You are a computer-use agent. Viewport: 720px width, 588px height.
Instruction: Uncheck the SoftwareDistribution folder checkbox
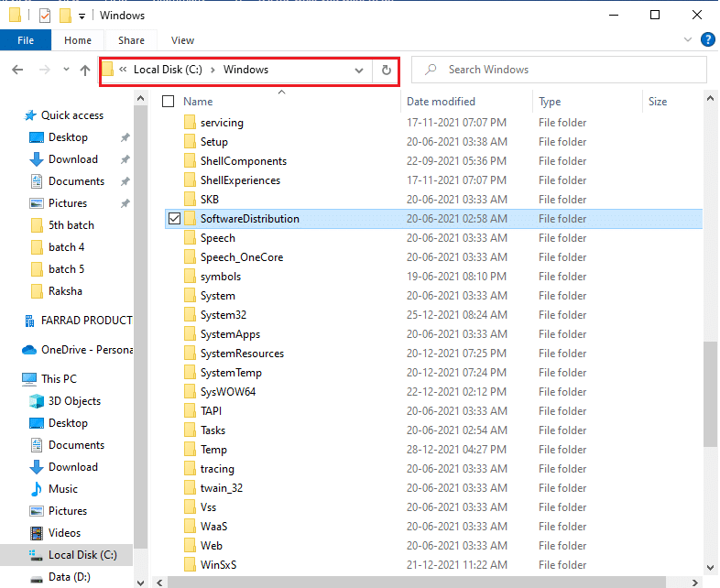(174, 219)
